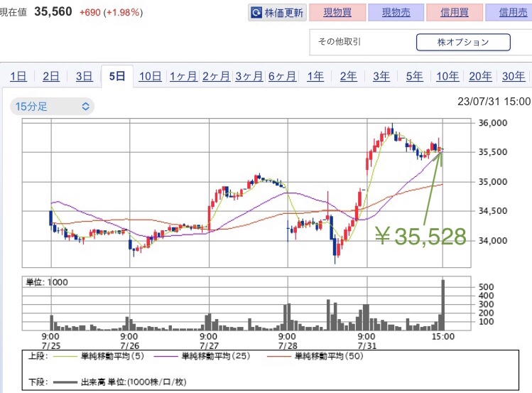532x393 pixels.
Task: Switch chart to 3日 range
Action: coord(84,76)
